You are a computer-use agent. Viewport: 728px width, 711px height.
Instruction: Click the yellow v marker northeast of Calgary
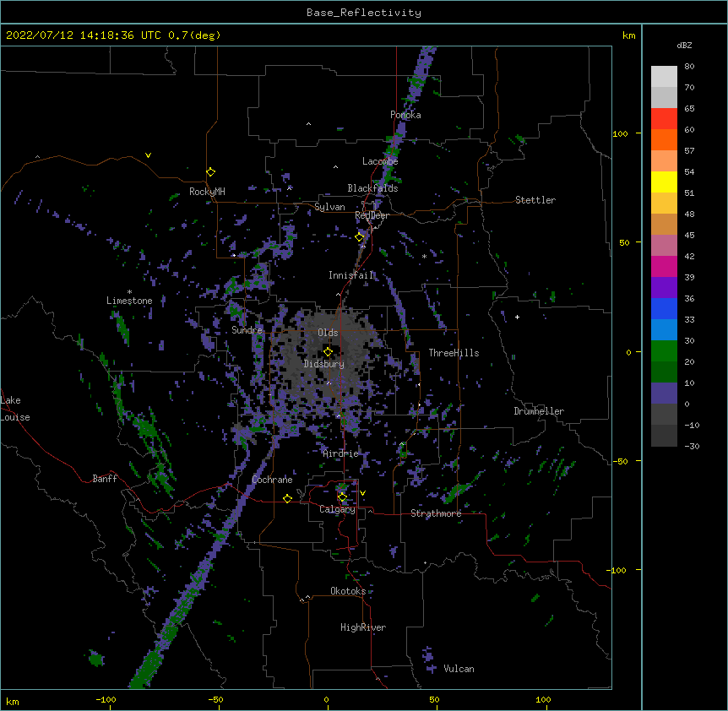pyautogui.click(x=362, y=493)
